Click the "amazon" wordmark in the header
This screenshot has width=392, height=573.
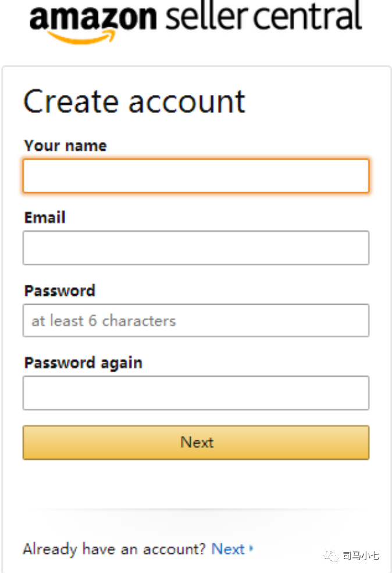tap(94, 17)
